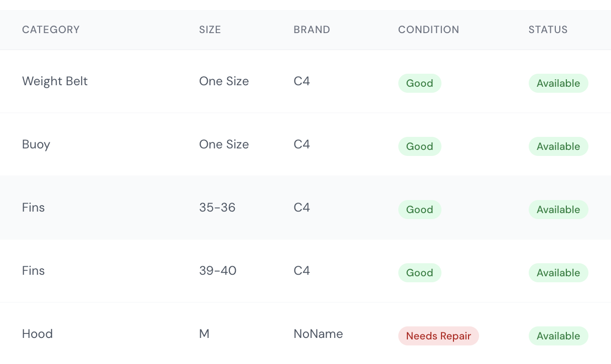Click the SIZE column header
This screenshot has width=611, height=364.
point(210,30)
